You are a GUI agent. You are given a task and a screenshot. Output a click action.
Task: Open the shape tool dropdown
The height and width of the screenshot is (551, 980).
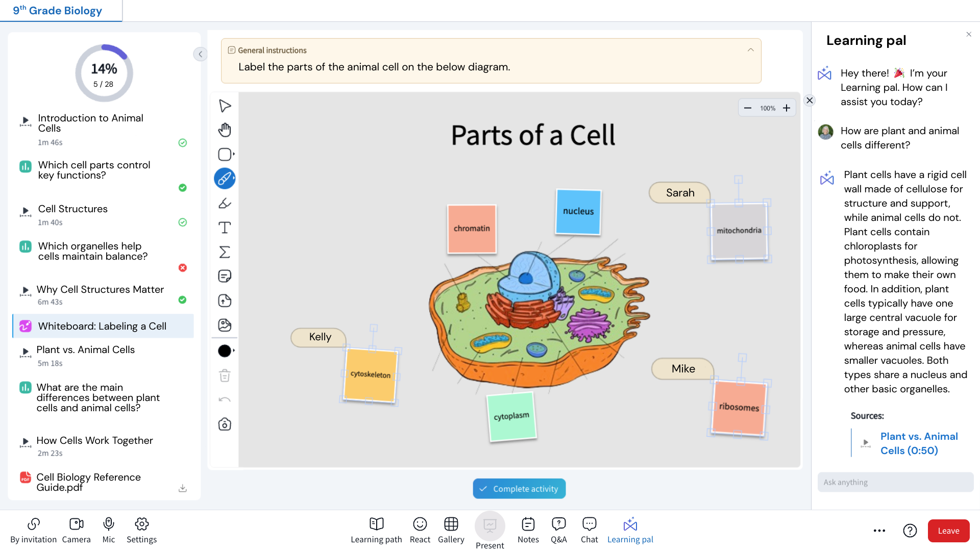click(x=226, y=154)
